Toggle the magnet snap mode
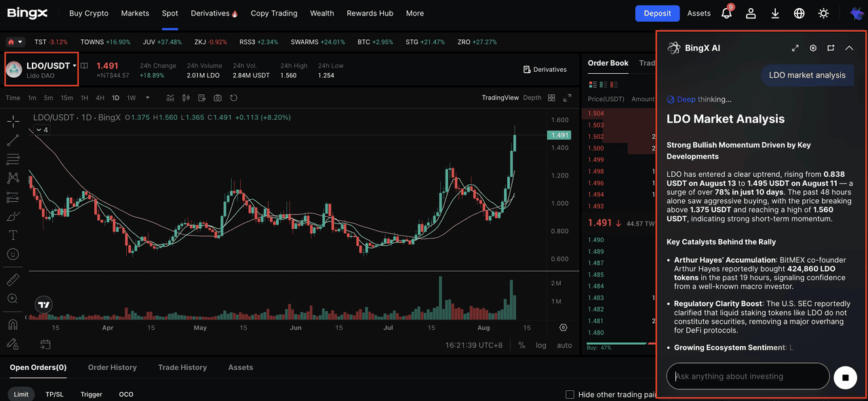This screenshot has width=868, height=401. (13, 324)
